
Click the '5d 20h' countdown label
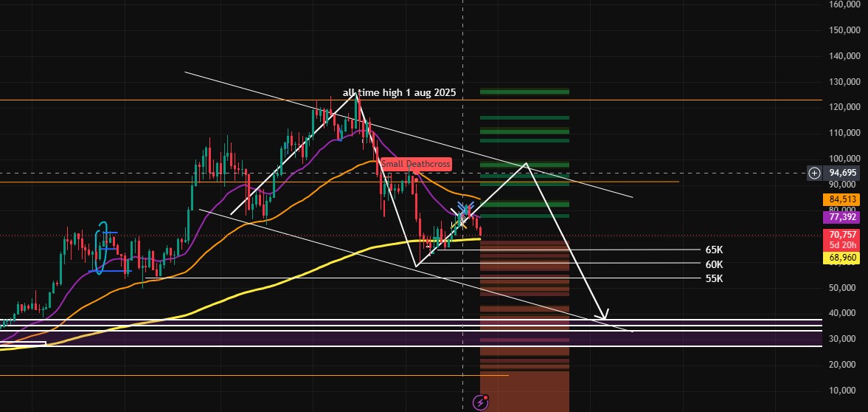pos(842,246)
